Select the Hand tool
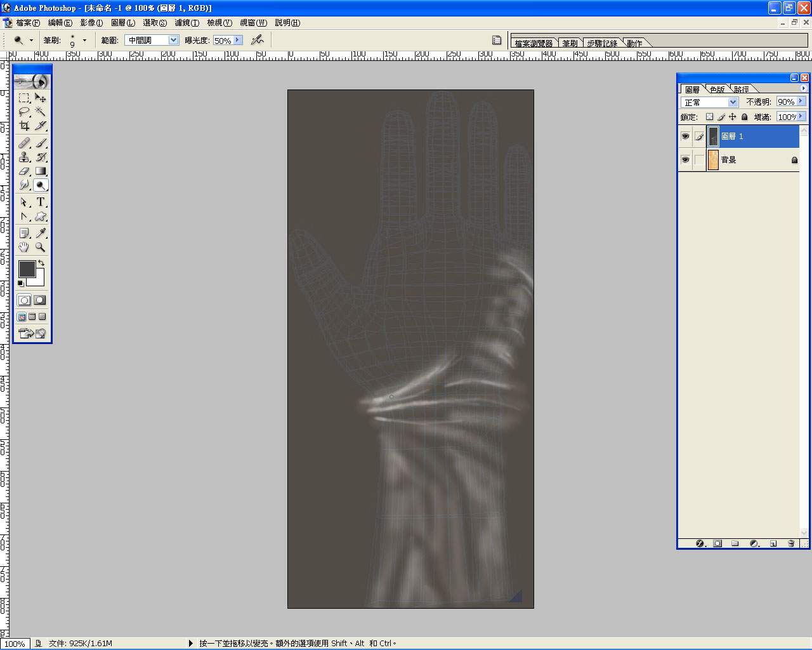The height and width of the screenshot is (650, 812). (24, 248)
